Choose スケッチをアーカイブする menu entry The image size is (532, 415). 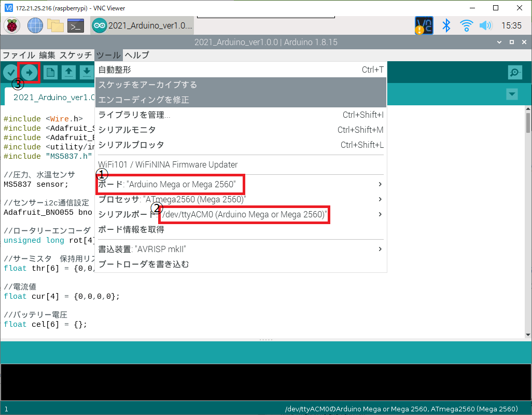pyautogui.click(x=241, y=85)
